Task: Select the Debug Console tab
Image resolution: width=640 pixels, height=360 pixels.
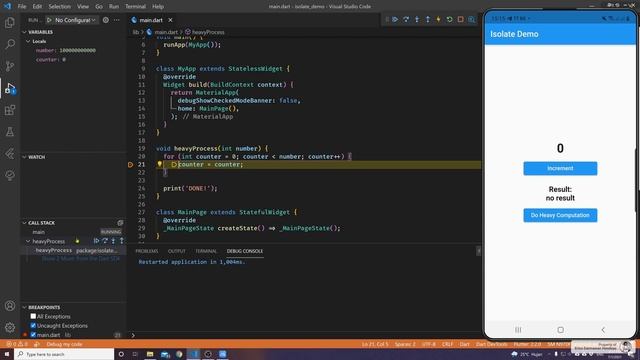Action: [245, 251]
